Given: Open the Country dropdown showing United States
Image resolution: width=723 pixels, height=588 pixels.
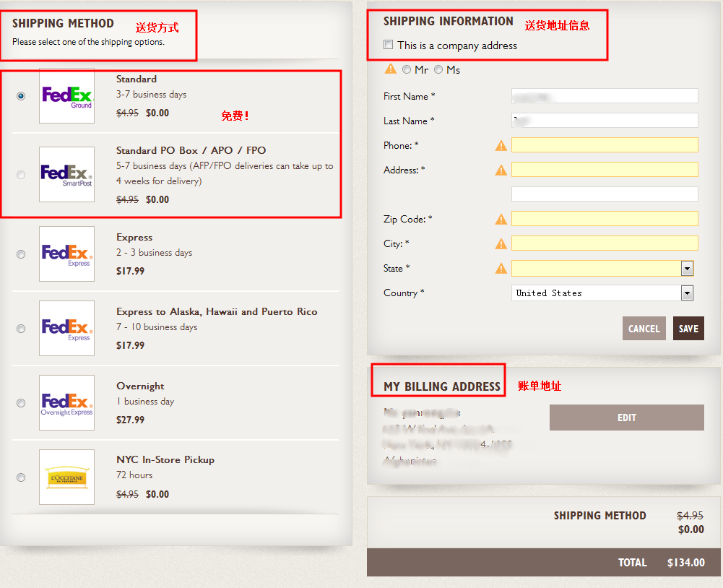Looking at the screenshot, I should [x=687, y=293].
